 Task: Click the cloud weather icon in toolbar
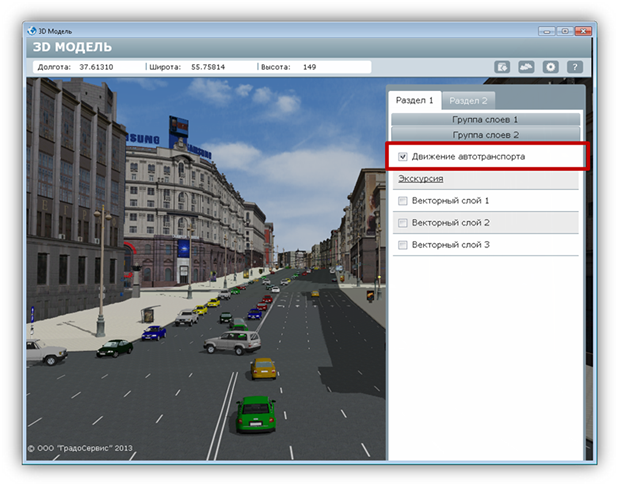(527, 67)
